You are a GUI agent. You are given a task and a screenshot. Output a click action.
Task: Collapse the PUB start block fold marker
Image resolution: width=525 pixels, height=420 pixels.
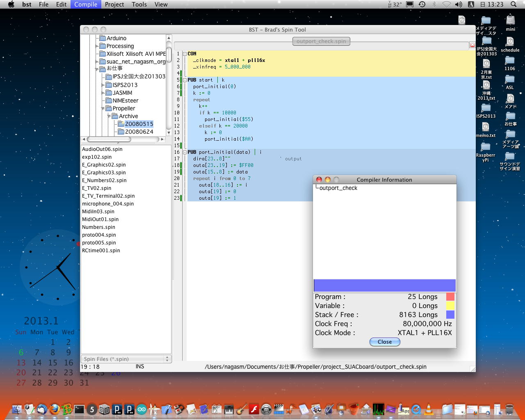click(x=185, y=80)
